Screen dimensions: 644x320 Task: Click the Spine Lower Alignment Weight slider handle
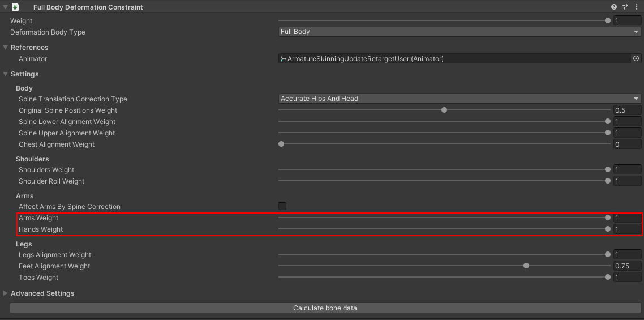608,121
